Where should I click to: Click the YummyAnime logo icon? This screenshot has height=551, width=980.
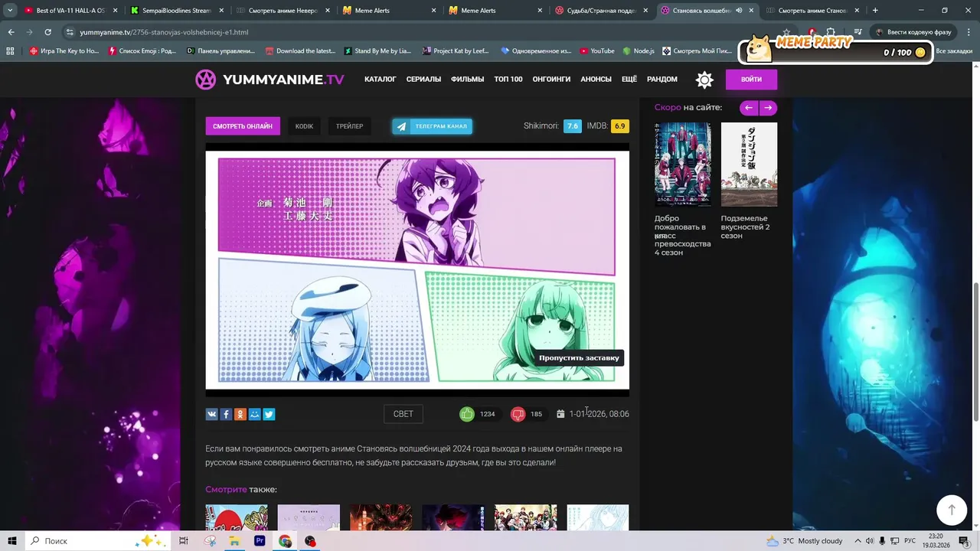[205, 80]
